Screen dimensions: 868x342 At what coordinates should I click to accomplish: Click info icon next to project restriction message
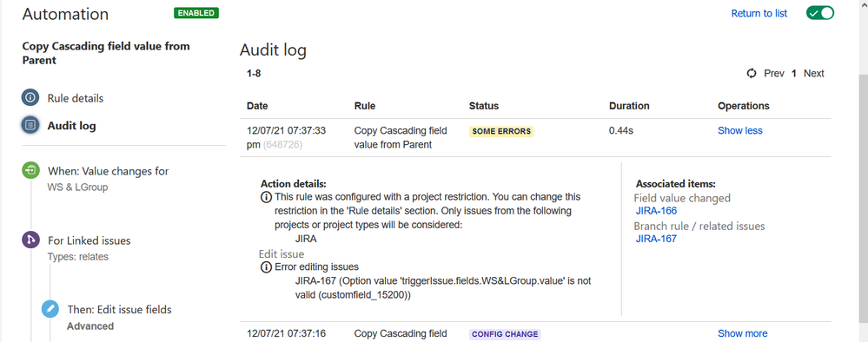pyautogui.click(x=266, y=197)
